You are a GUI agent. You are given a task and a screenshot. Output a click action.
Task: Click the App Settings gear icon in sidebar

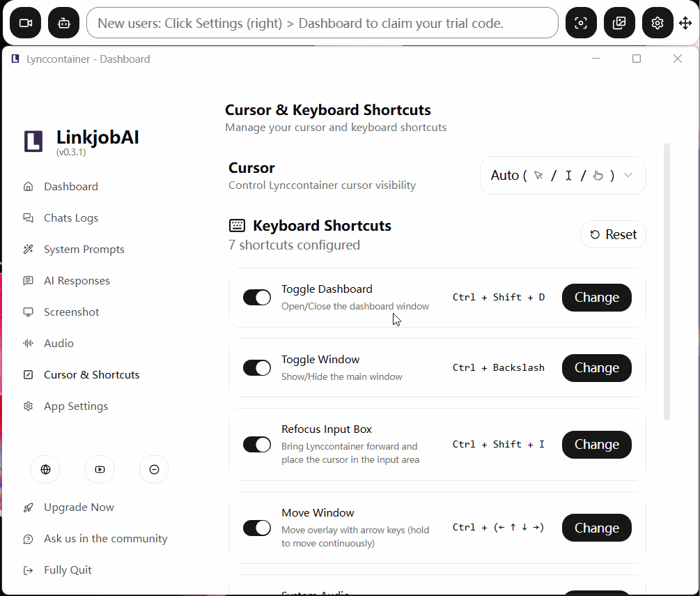(x=28, y=406)
